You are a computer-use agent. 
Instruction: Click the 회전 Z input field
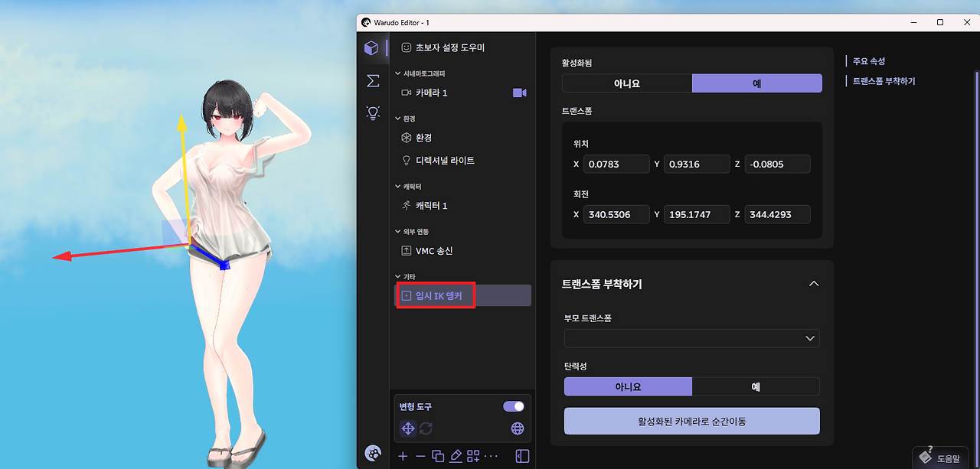(777, 215)
